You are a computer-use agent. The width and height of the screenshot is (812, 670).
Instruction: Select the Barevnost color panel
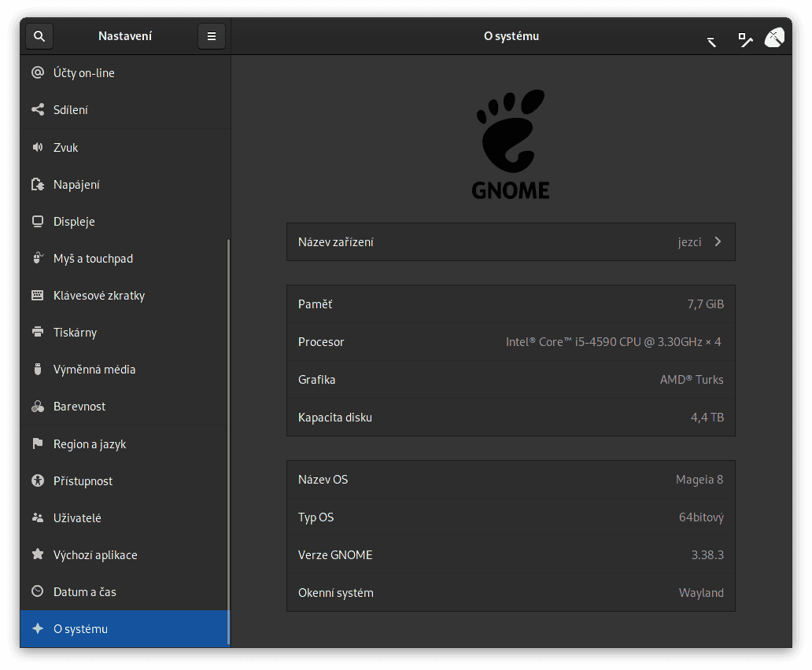(x=125, y=407)
